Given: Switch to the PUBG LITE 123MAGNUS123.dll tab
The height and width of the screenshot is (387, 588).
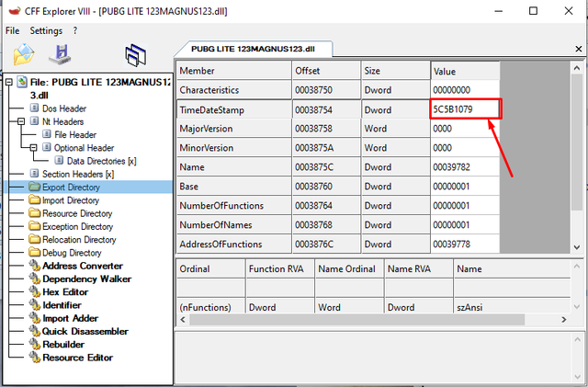Looking at the screenshot, I should coord(254,49).
